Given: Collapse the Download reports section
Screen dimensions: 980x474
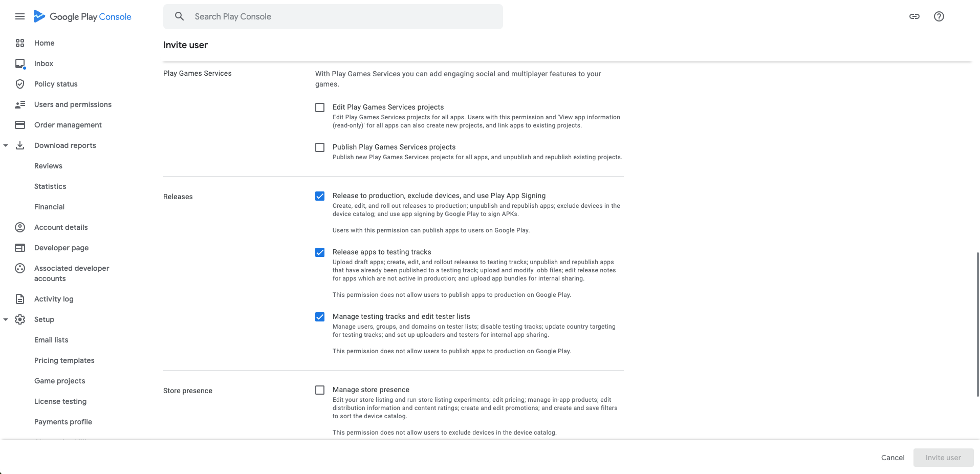Looking at the screenshot, I should click(6, 145).
